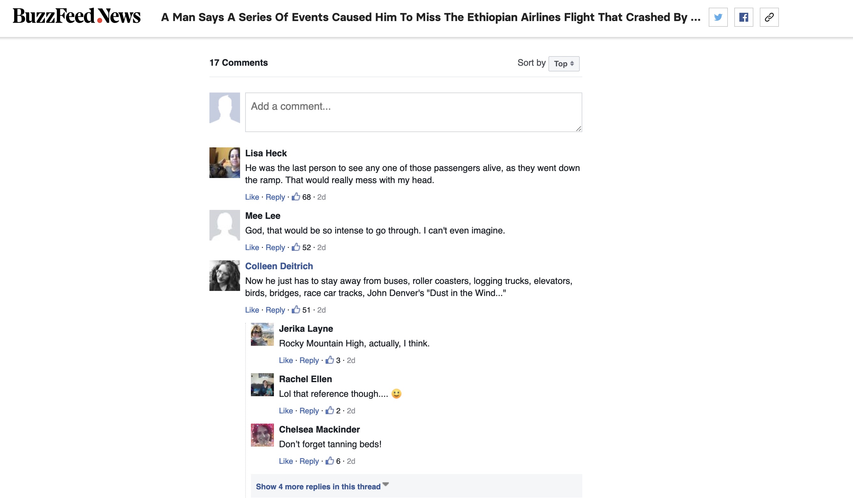
Task: Click the Add a comment input field
Action: click(x=413, y=112)
